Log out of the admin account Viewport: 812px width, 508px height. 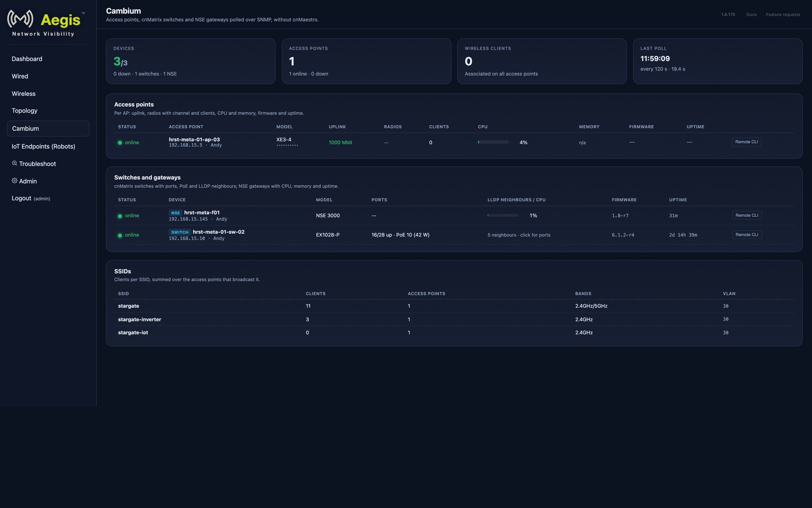click(31, 198)
